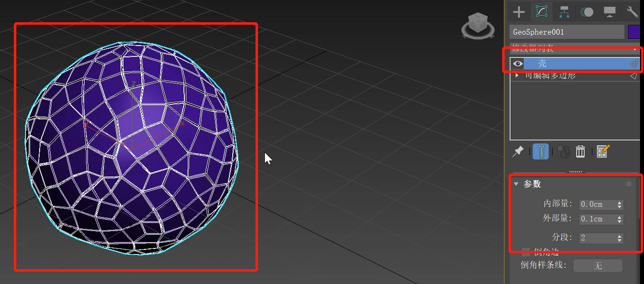Screen dimensions: 644x284
Task: Open Configure Modifier Sets icon
Action: [x=603, y=152]
